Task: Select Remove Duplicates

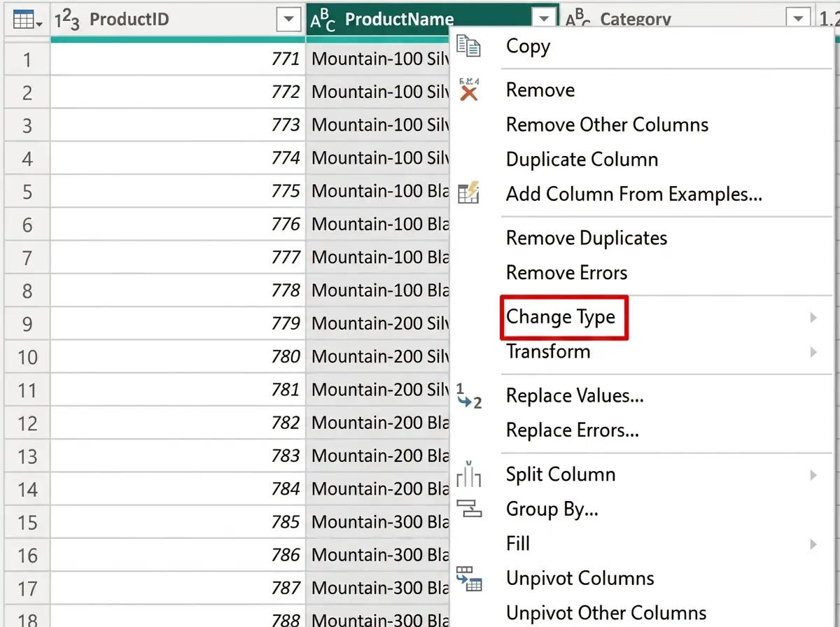Action: tap(587, 239)
